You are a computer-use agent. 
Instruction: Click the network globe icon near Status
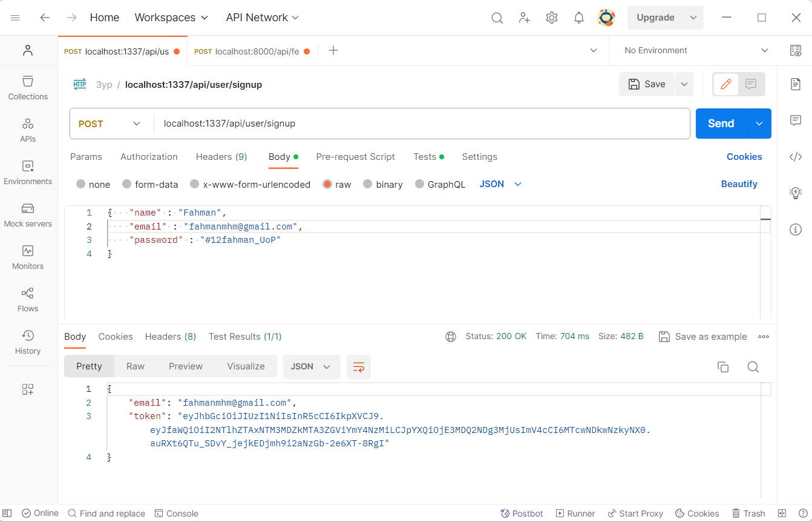(x=451, y=336)
